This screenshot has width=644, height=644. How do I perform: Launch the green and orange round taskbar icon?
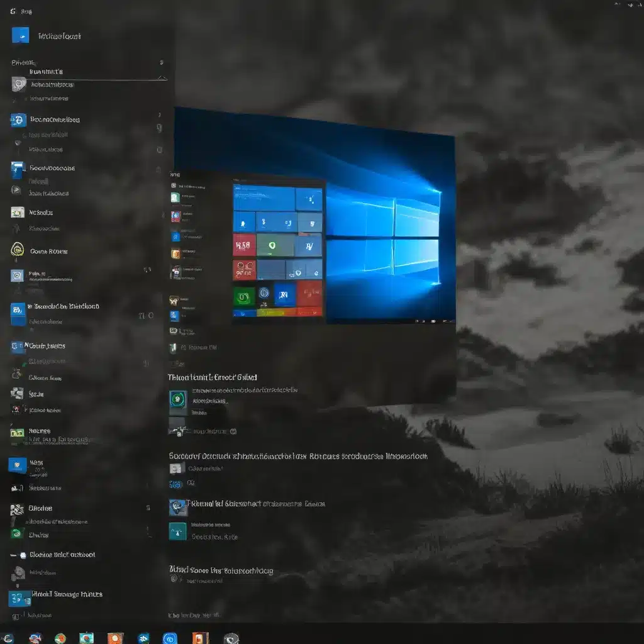coord(60,638)
